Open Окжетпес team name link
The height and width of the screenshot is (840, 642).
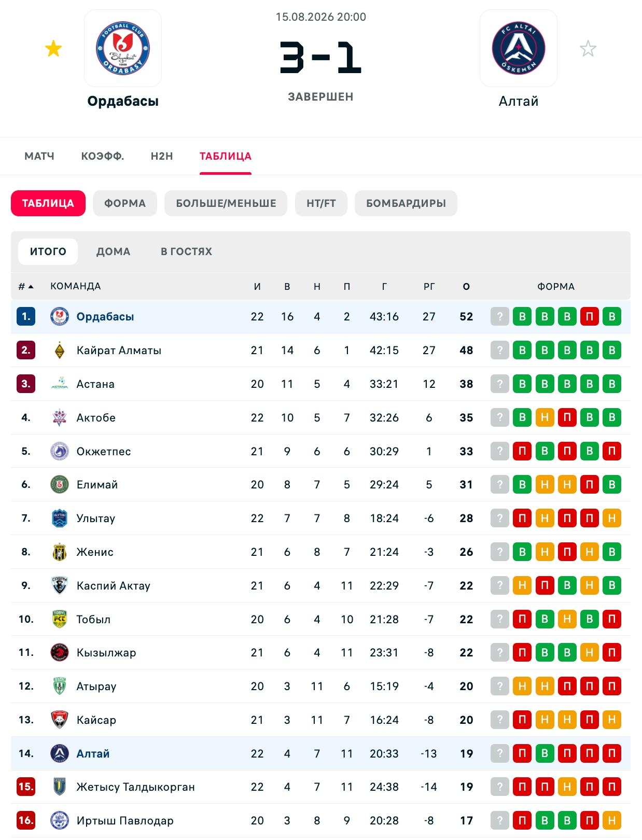104,452
